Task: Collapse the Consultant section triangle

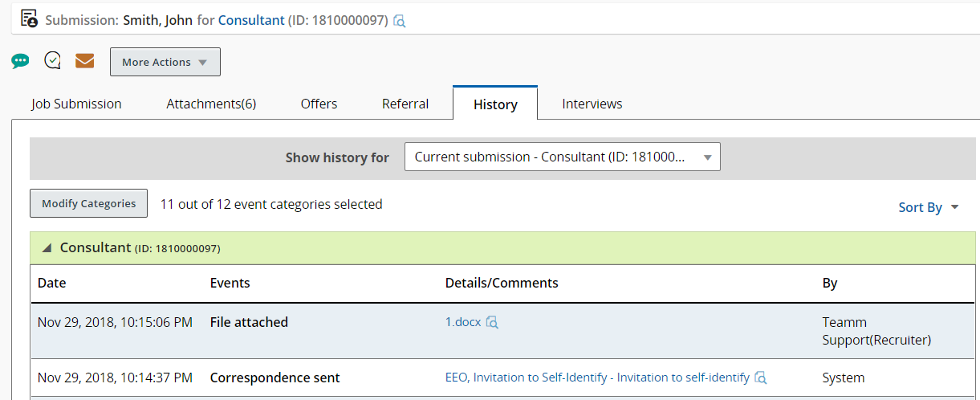Action: pos(47,248)
